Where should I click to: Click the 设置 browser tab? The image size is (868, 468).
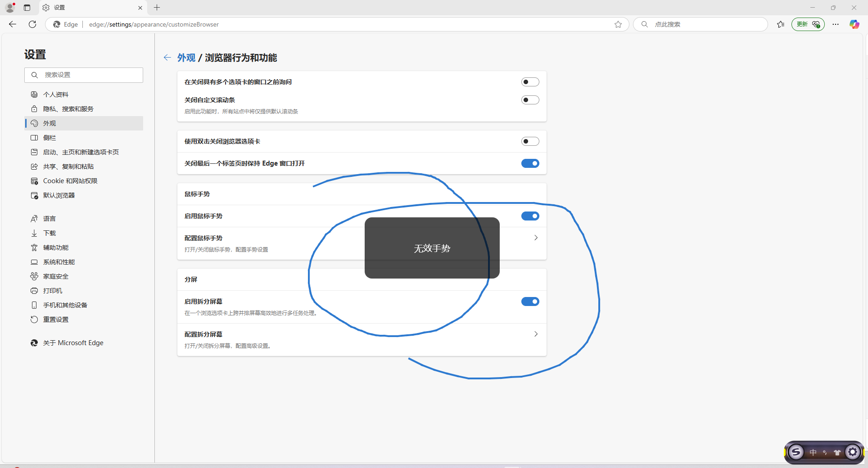pos(92,8)
